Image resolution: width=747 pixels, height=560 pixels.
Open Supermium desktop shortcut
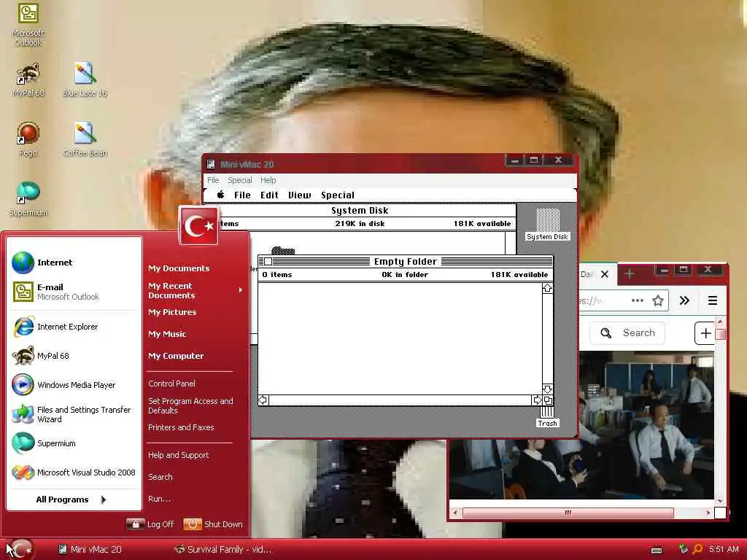pyautogui.click(x=28, y=199)
